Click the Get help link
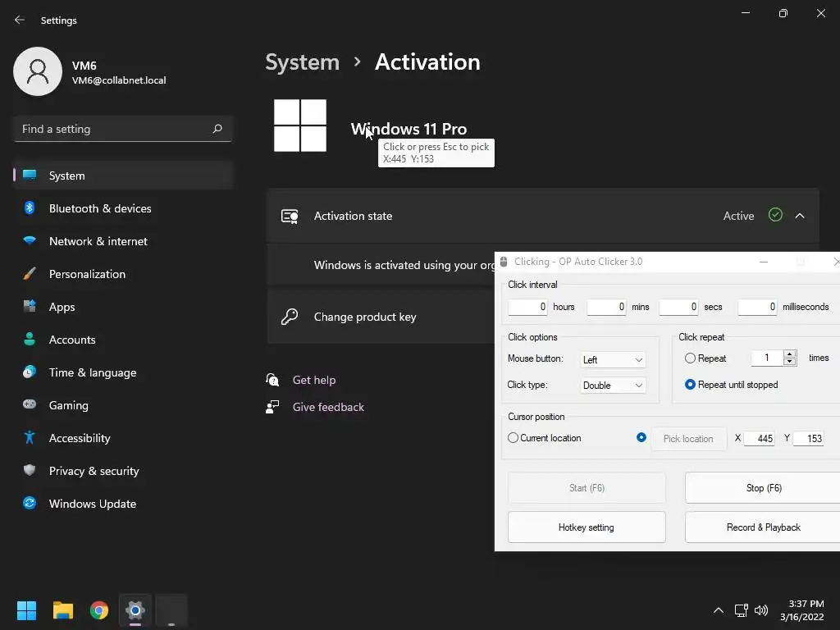Viewport: 840px width, 630px height. pos(314,380)
